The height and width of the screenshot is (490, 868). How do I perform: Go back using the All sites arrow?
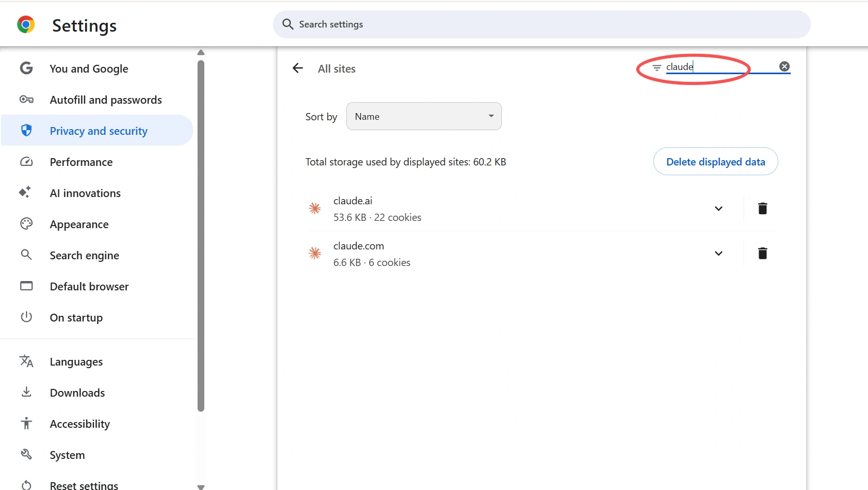[298, 68]
